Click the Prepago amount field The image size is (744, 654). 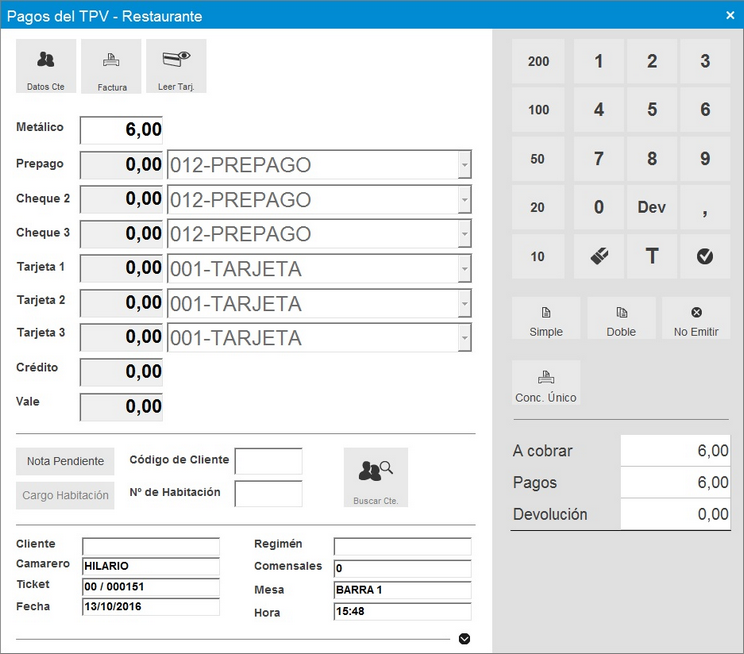[121, 165]
